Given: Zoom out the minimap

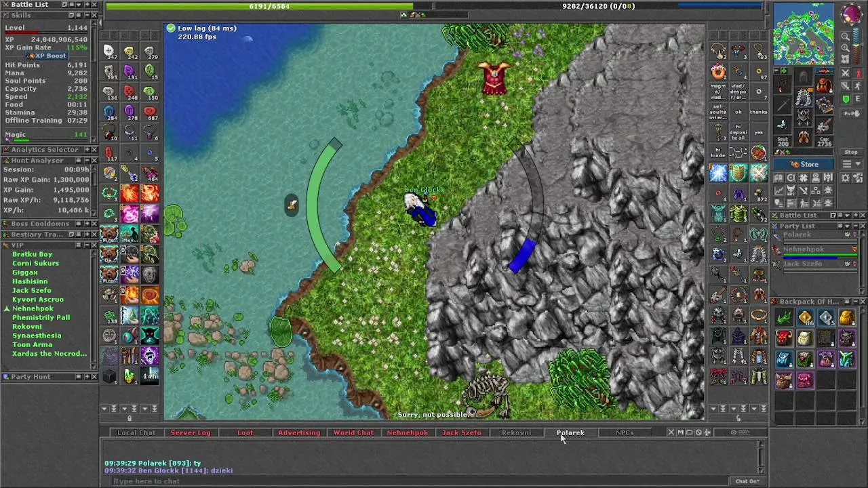Looking at the screenshot, I should tap(845, 37).
